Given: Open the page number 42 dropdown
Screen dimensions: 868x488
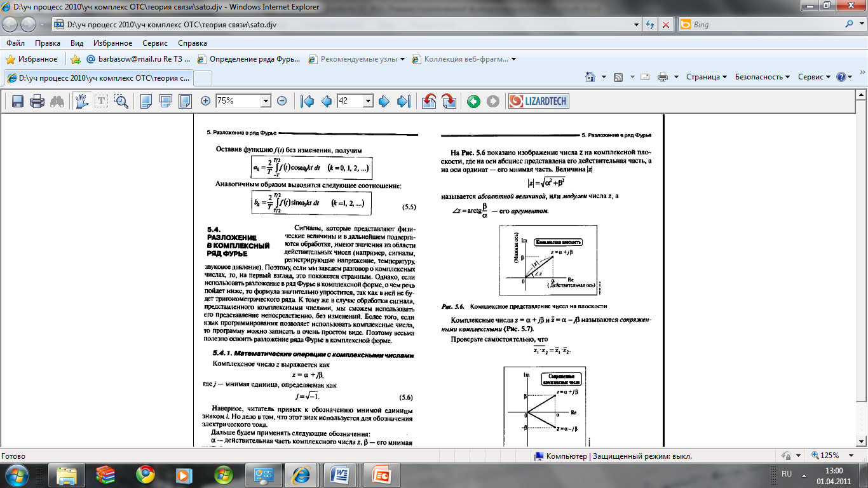Looking at the screenshot, I should (367, 101).
